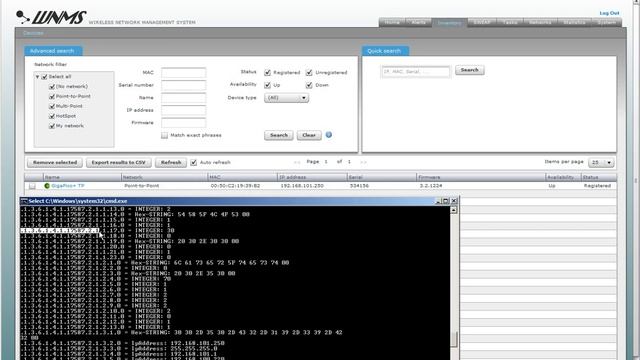
Task: Open the Statistics tab
Action: tap(574, 22)
